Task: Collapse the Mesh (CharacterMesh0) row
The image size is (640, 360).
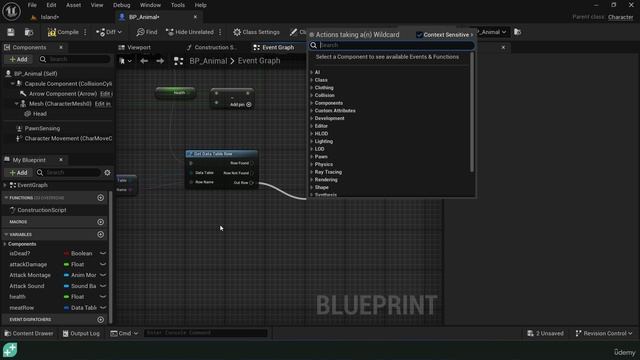Action: point(16,104)
